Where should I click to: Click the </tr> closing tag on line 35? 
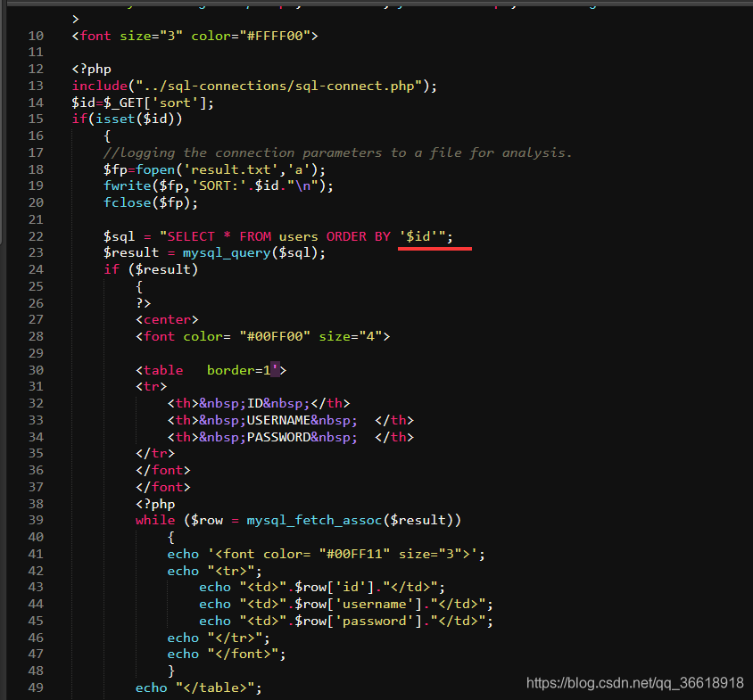(154, 453)
